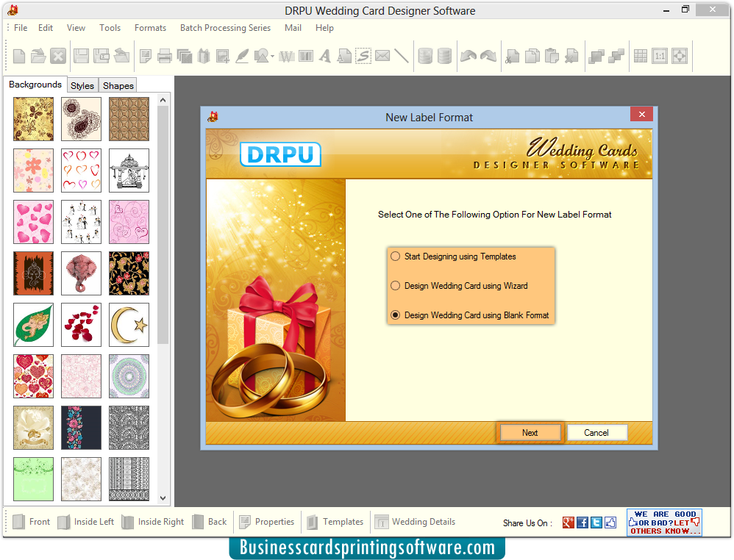Click the We Are Good or Bad banner

(664, 522)
